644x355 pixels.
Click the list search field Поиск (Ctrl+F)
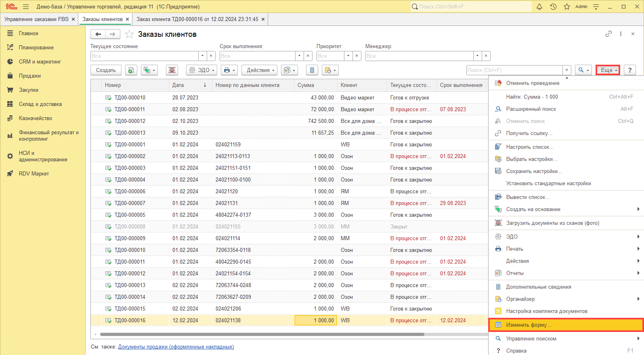click(x=514, y=70)
